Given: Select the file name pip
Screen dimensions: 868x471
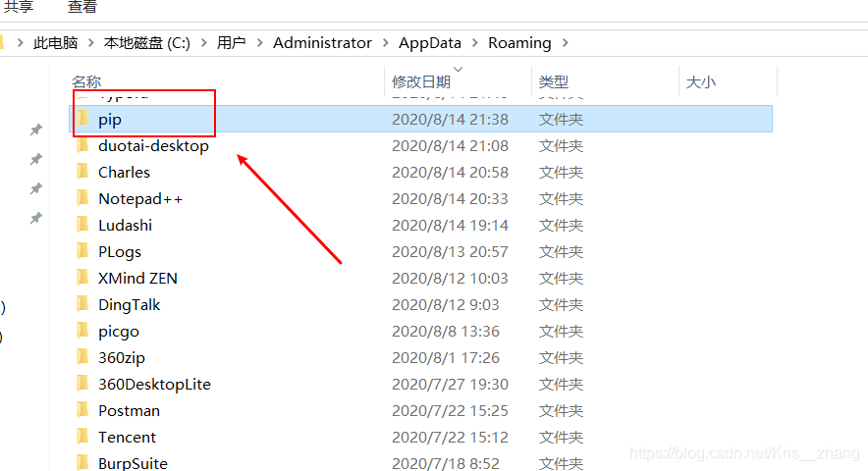Looking at the screenshot, I should [x=110, y=119].
